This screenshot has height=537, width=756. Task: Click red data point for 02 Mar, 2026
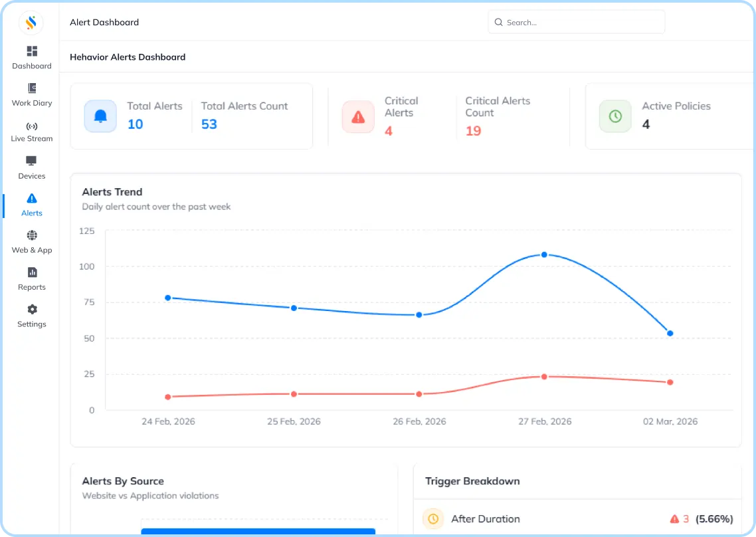click(x=670, y=382)
